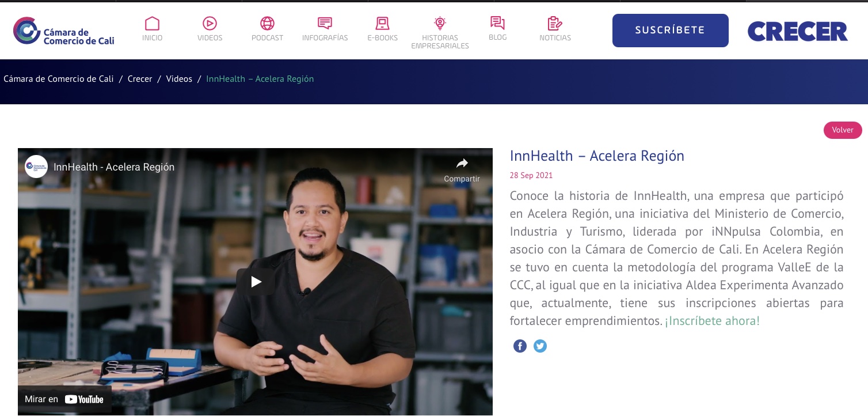Open the Noticias notepad icon
The image size is (868, 416).
pyautogui.click(x=555, y=24)
